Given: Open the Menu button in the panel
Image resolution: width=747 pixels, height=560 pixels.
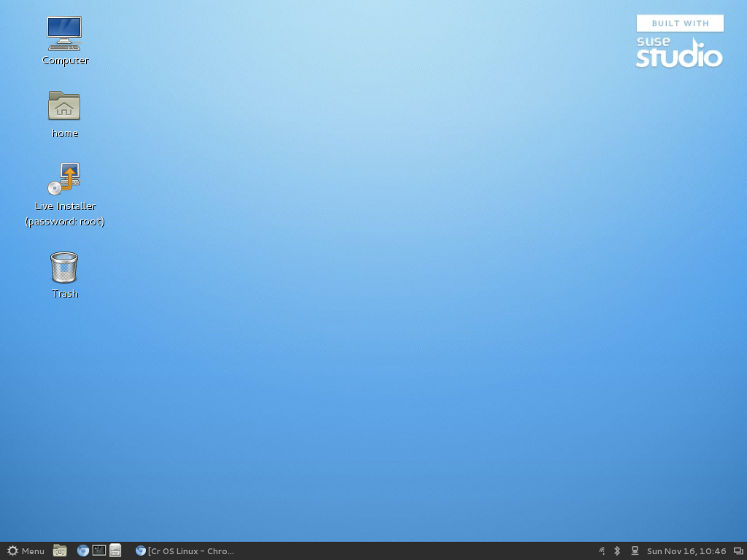Looking at the screenshot, I should click(x=33, y=551).
